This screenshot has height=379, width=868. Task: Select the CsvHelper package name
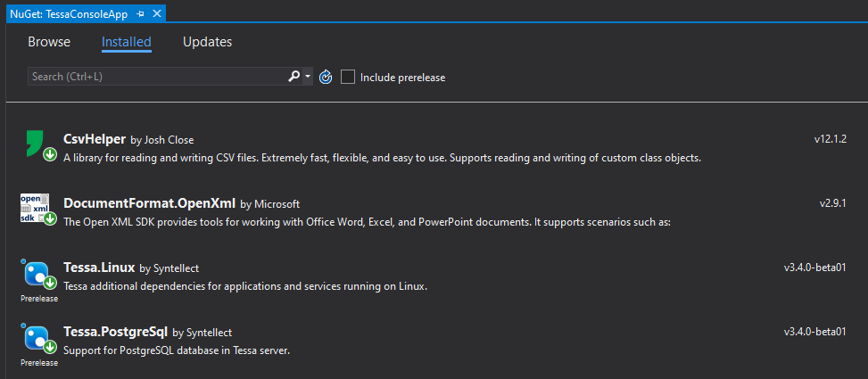(x=95, y=139)
